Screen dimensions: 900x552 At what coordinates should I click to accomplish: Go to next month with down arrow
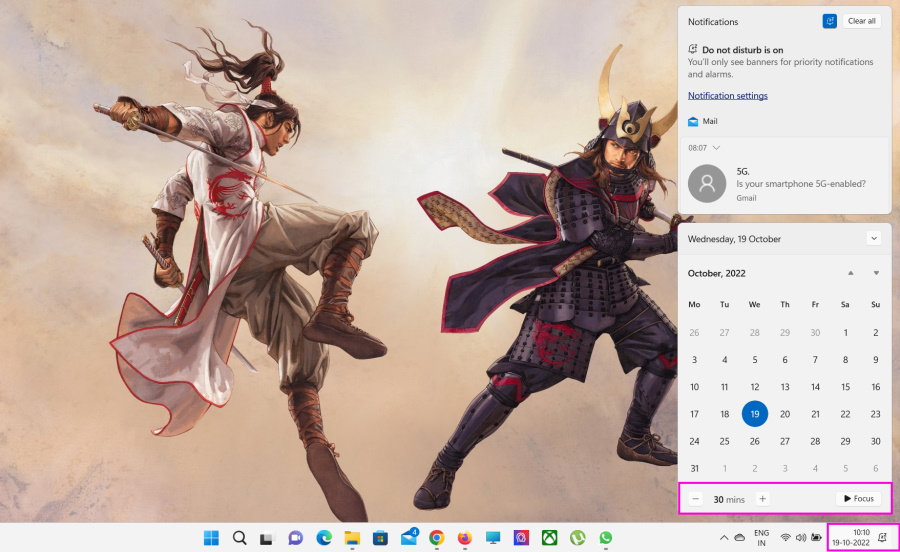(876, 273)
